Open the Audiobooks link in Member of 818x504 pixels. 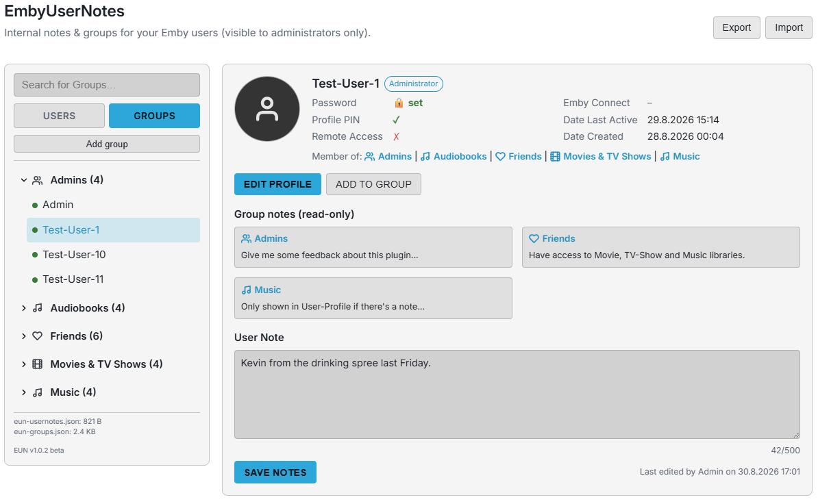click(x=460, y=156)
